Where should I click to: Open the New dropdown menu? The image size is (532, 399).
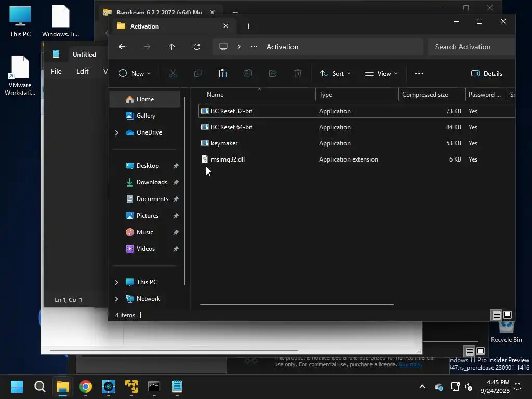(135, 73)
